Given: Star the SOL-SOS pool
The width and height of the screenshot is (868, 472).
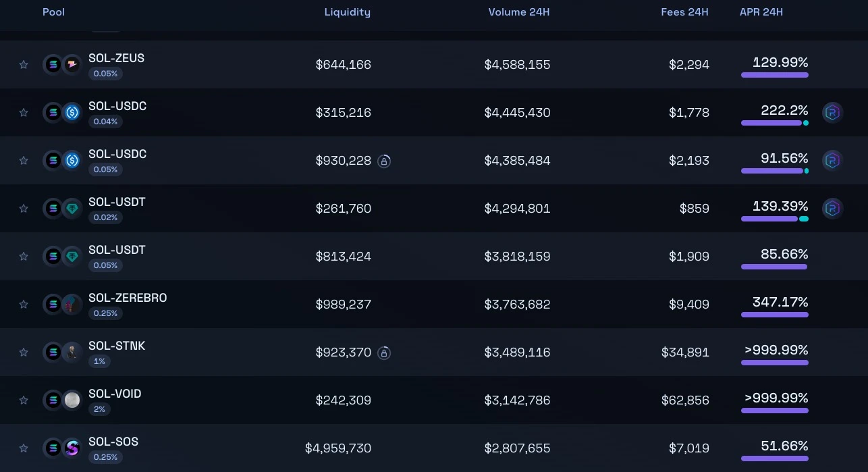Looking at the screenshot, I should [x=24, y=448].
